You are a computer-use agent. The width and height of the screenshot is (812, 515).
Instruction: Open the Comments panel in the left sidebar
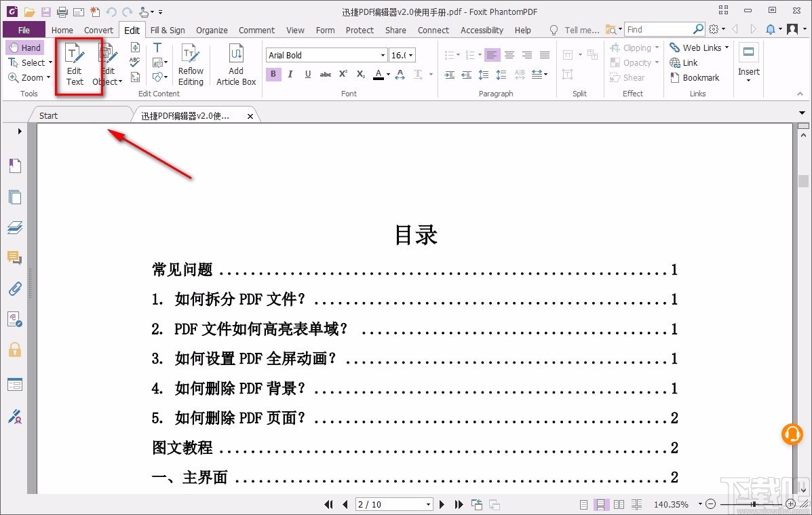(x=15, y=258)
